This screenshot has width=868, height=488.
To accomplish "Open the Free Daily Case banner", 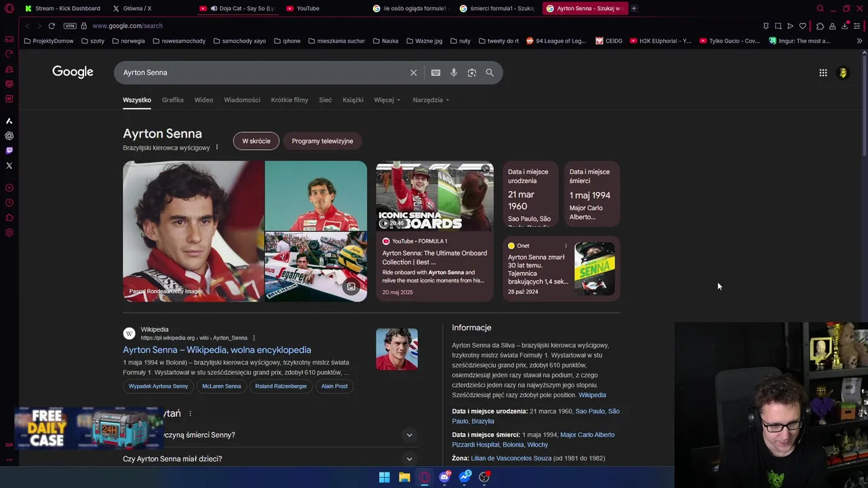I will pos(88,428).
